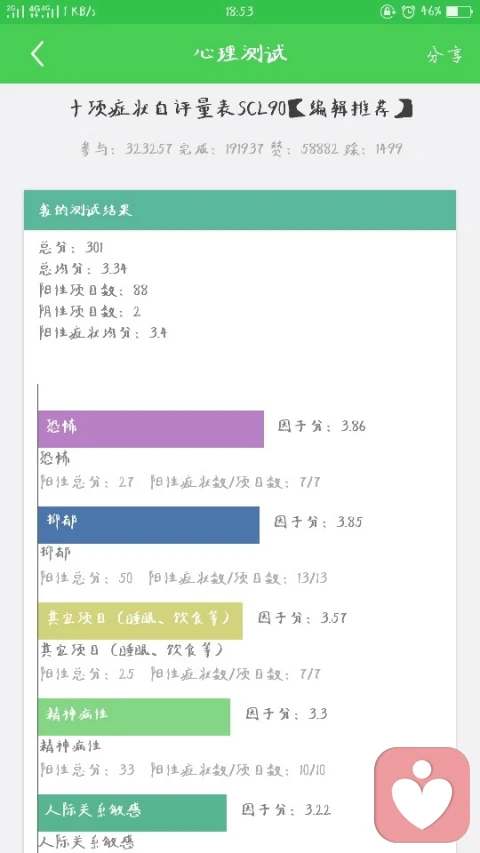Tap the 因子分 3.86 score label
Screen dimensions: 480x853
point(322,425)
